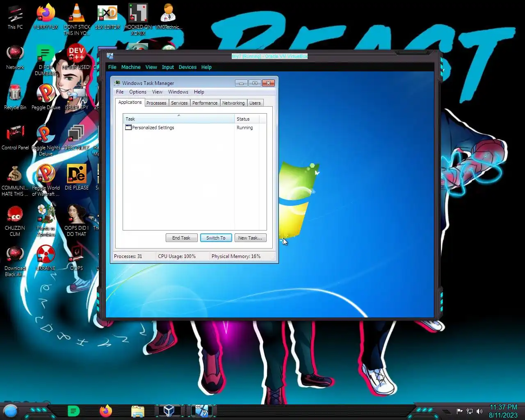This screenshot has width=525, height=420.
Task: Open the ISRAEL SPY desktop shortcut
Action: tap(77, 97)
